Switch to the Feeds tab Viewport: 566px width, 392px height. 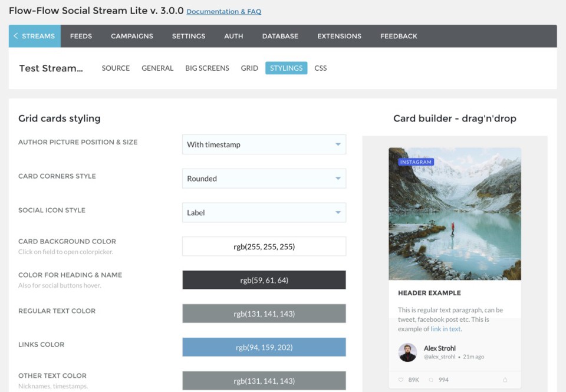(x=81, y=36)
